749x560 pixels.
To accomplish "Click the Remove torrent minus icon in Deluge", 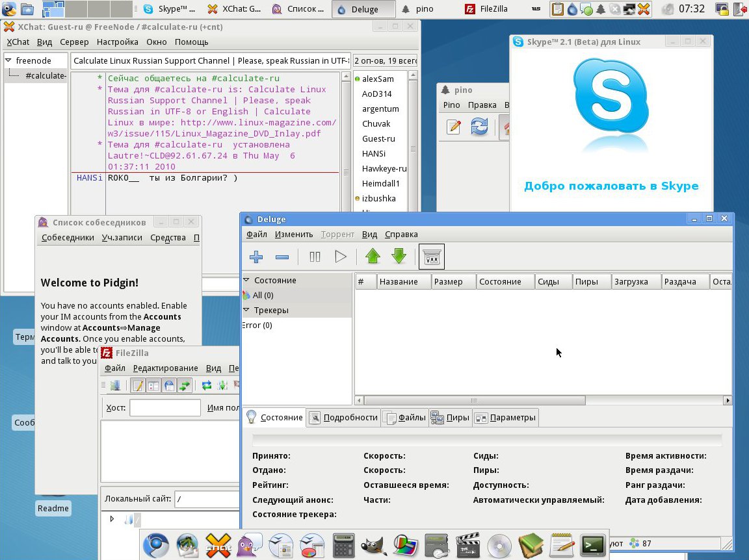I will click(282, 257).
